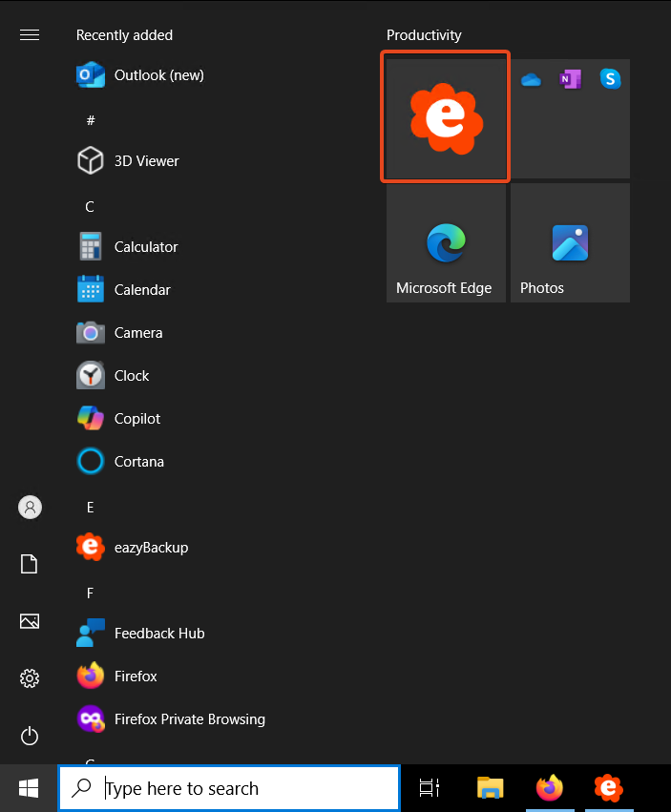Open the eazyBackup tile in Productivity
671x812 pixels.
pos(446,117)
